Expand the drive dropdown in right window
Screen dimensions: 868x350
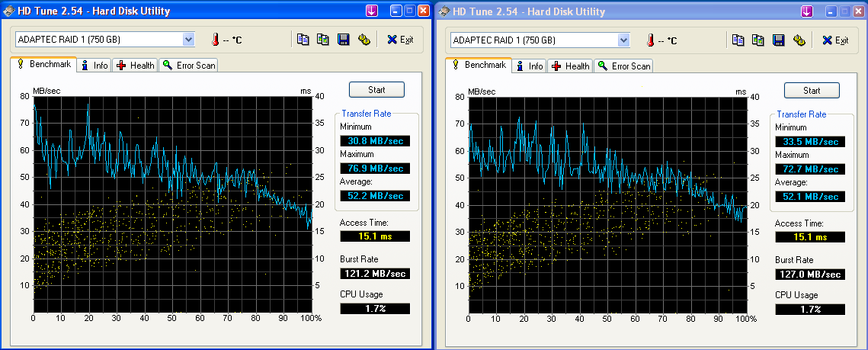pyautogui.click(x=623, y=40)
